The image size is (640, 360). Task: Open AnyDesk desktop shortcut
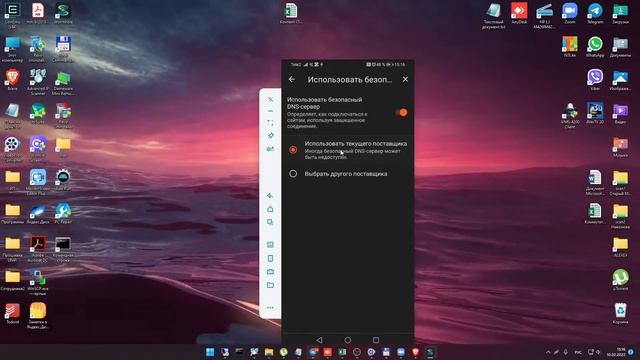point(519,13)
